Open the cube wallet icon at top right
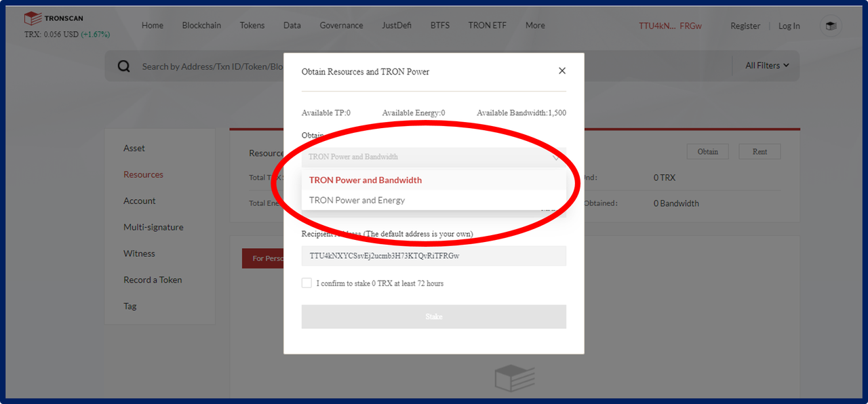Image resolution: width=868 pixels, height=404 pixels. point(831,26)
